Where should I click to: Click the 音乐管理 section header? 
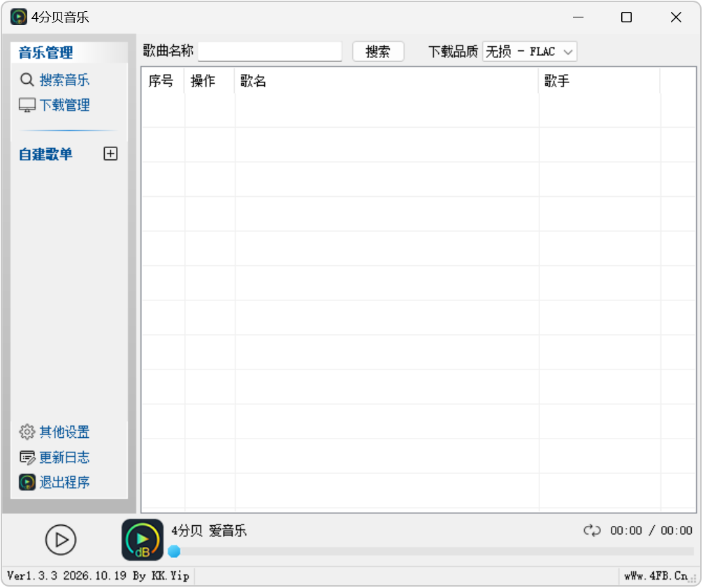coord(45,52)
